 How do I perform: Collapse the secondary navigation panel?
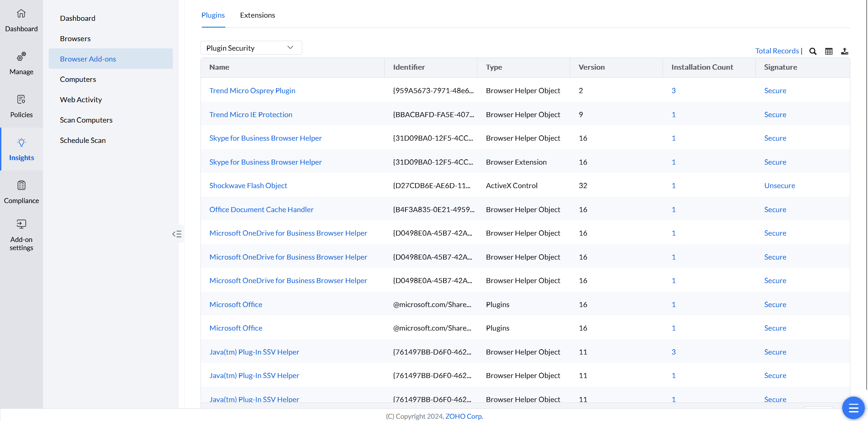[177, 234]
